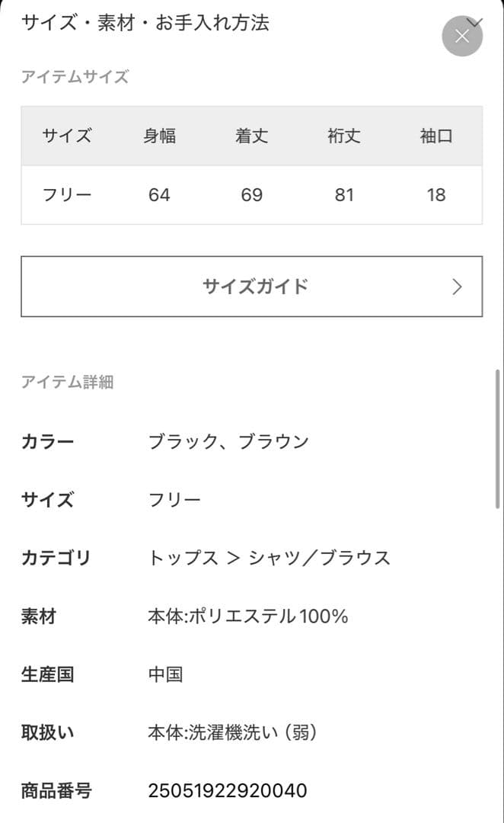
Task: Click the 裄丈 column header
Action: coord(344,136)
